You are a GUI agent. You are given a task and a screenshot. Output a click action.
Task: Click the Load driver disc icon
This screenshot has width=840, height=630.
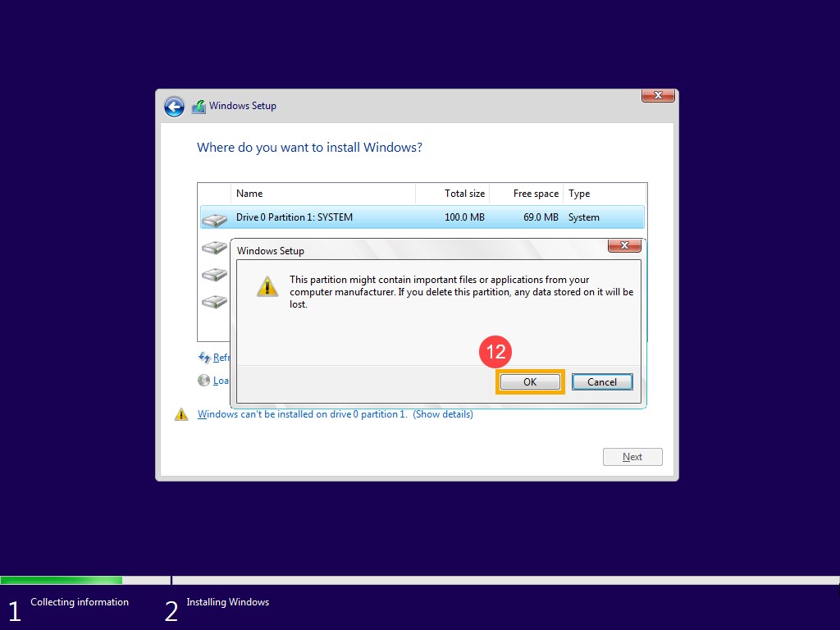tap(203, 380)
